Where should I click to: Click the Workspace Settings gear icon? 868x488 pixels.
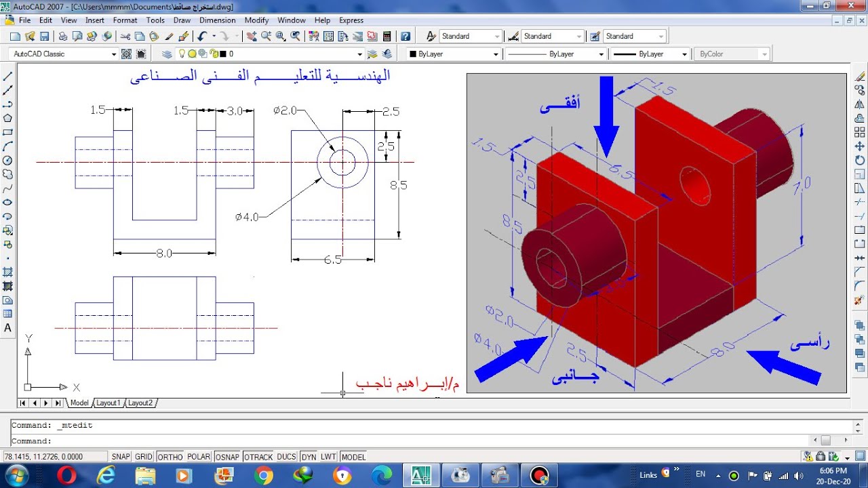126,54
